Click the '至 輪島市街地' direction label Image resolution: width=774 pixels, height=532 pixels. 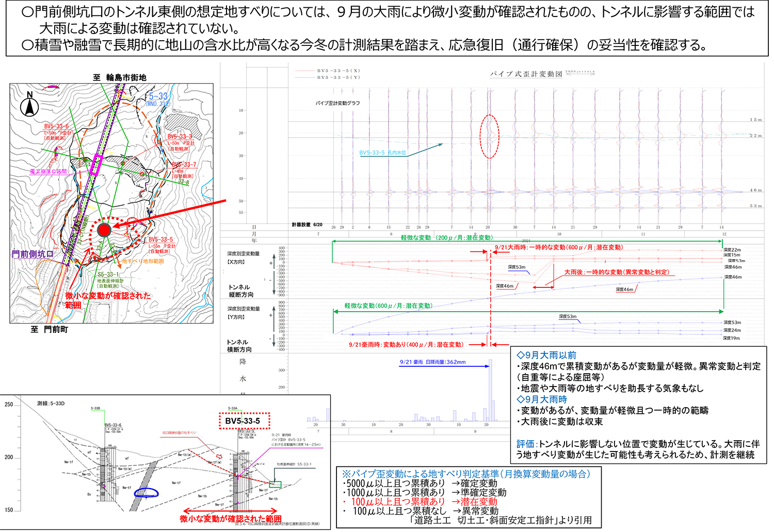tap(120, 77)
